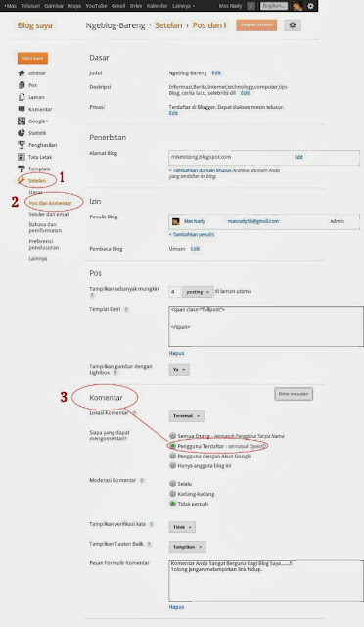Set comment moderation to Kadang-kadang
The image size is (364, 627).
tap(172, 494)
